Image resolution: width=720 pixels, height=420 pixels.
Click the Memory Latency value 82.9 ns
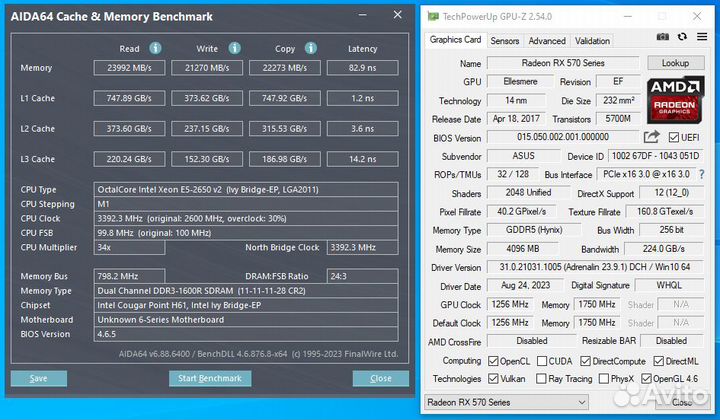(x=363, y=68)
